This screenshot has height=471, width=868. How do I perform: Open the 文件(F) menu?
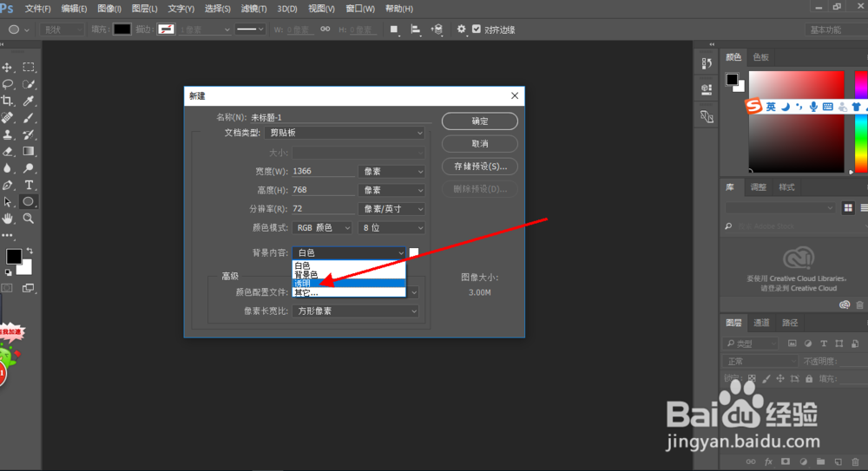37,9
